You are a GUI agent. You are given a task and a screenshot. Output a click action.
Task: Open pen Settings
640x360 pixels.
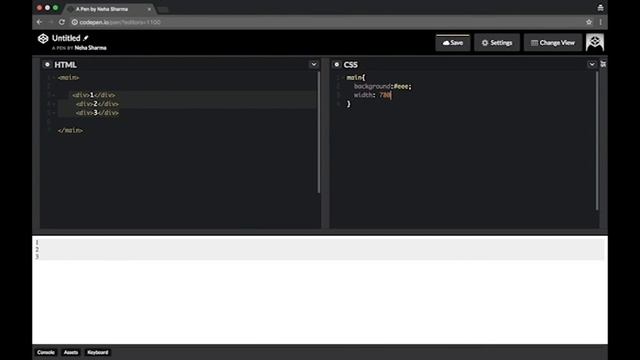tap(497, 43)
